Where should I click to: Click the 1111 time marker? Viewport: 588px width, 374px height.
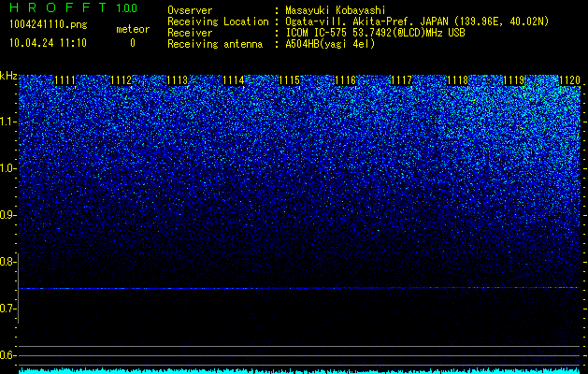click(x=65, y=80)
